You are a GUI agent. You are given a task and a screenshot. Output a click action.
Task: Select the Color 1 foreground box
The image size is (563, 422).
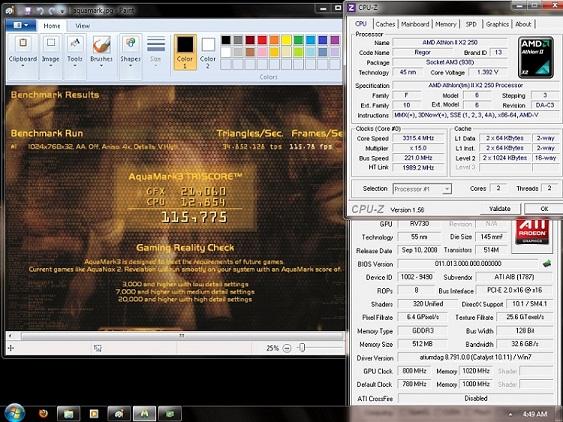(x=185, y=52)
